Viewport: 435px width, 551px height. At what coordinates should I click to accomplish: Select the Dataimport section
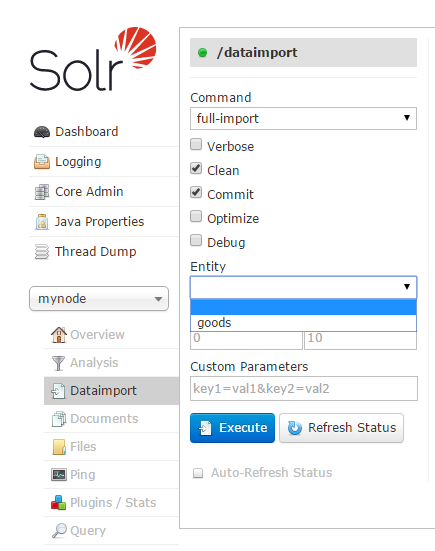coord(111,391)
